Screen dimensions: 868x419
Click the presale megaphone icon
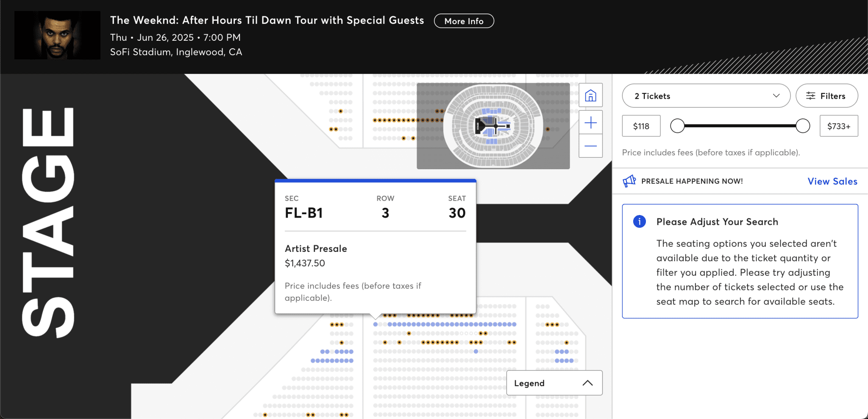pyautogui.click(x=629, y=181)
